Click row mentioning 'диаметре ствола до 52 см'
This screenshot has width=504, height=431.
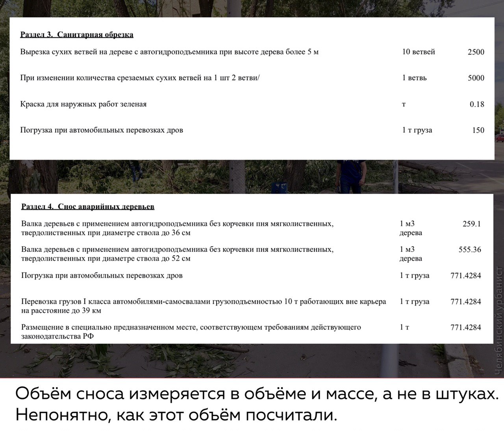click(251, 254)
